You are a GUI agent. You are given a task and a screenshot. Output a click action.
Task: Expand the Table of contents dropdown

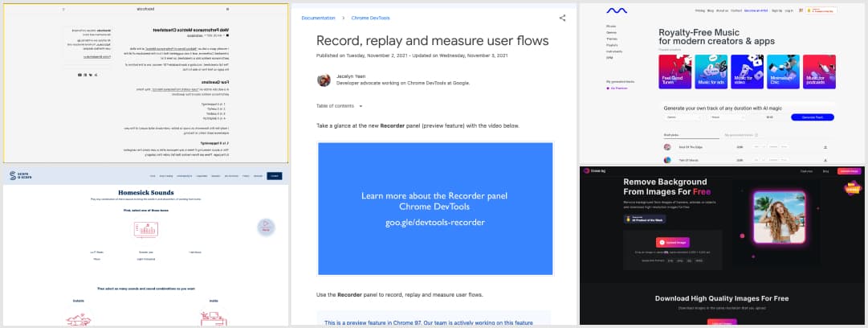point(340,106)
